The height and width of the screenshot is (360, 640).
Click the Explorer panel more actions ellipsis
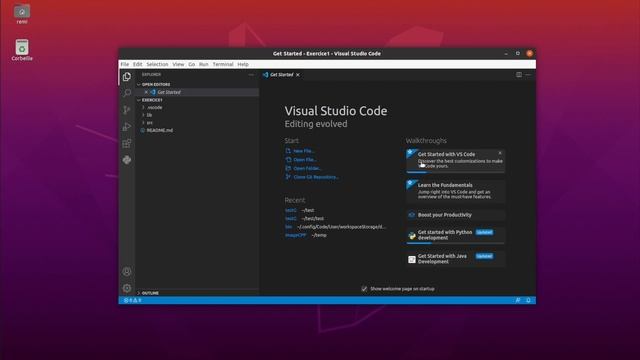pyautogui.click(x=251, y=75)
